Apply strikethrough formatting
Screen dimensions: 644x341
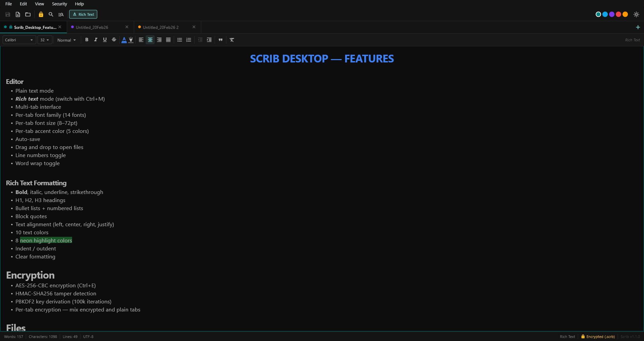point(114,40)
